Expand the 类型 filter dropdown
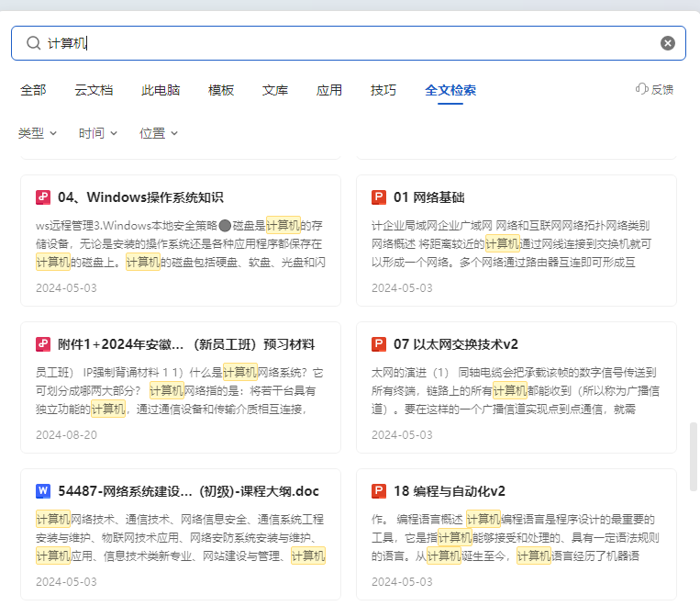The width and height of the screenshot is (700, 606). pos(38,133)
